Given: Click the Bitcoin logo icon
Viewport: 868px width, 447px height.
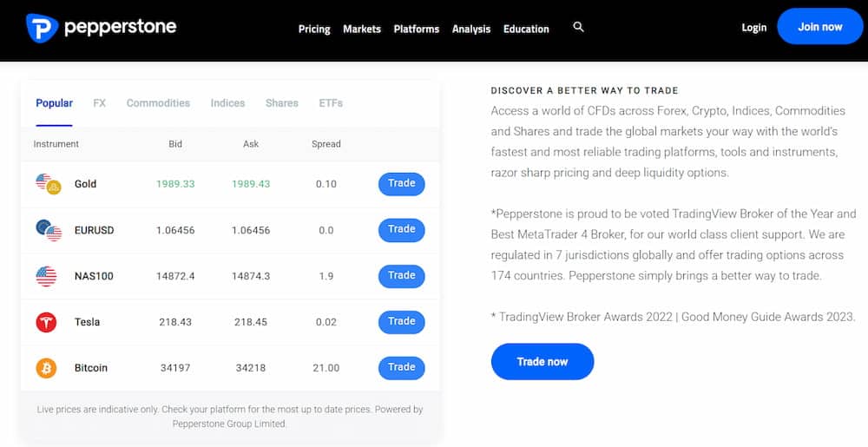Looking at the screenshot, I should point(46,368).
